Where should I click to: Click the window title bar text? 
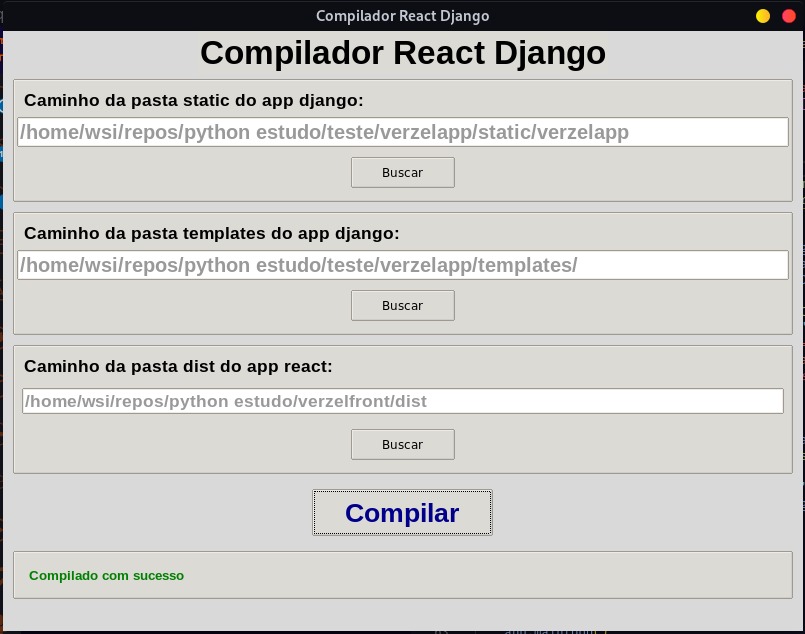point(402,16)
